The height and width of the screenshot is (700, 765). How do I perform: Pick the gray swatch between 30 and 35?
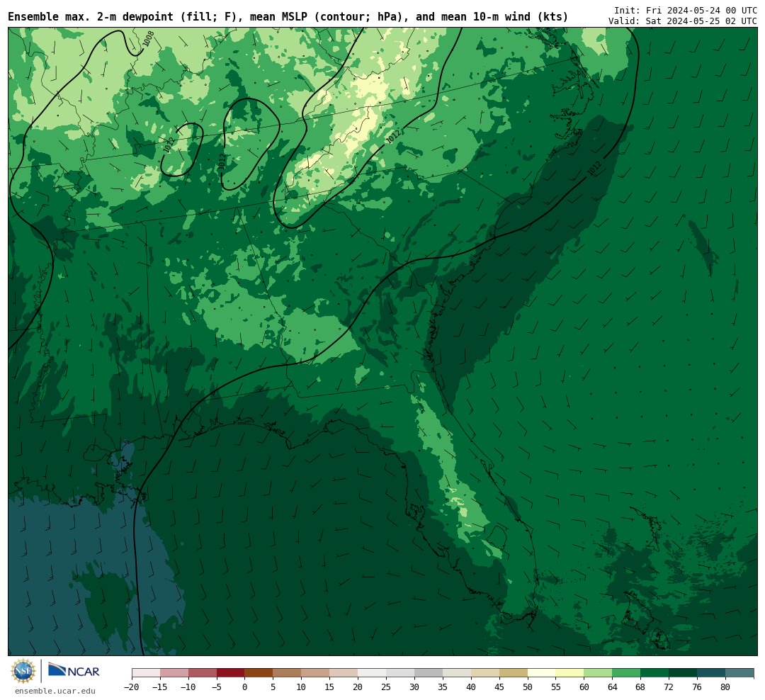point(429,673)
